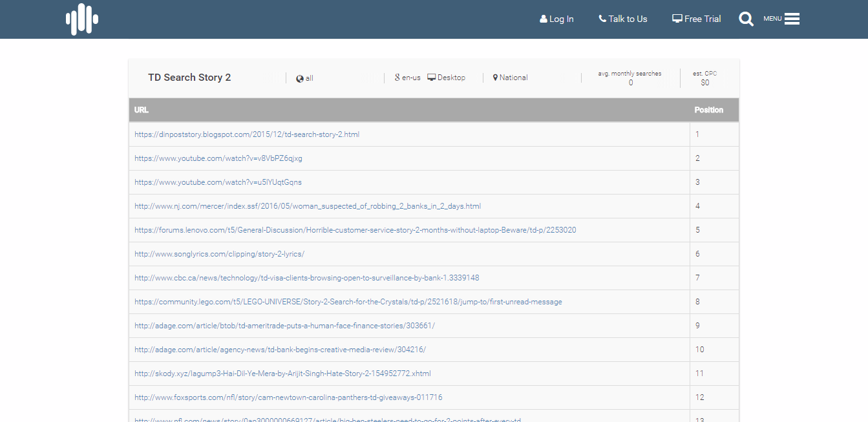Open the hamburger MENU
The width and height of the screenshot is (868, 422).
[781, 19]
